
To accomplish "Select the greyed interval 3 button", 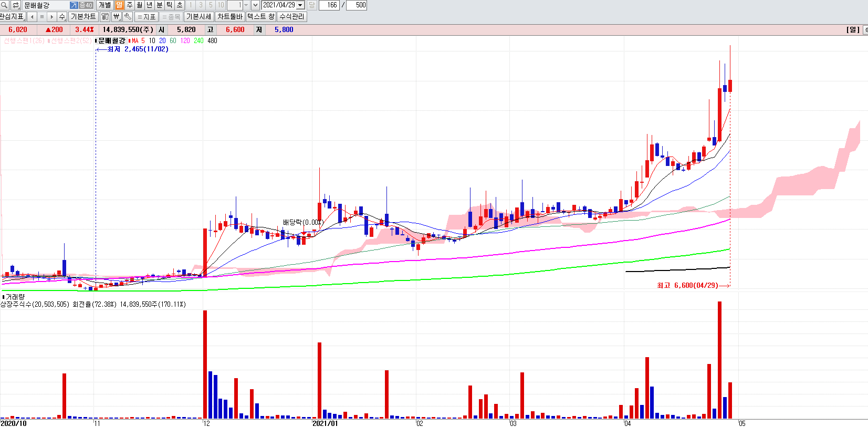I will [201, 5].
